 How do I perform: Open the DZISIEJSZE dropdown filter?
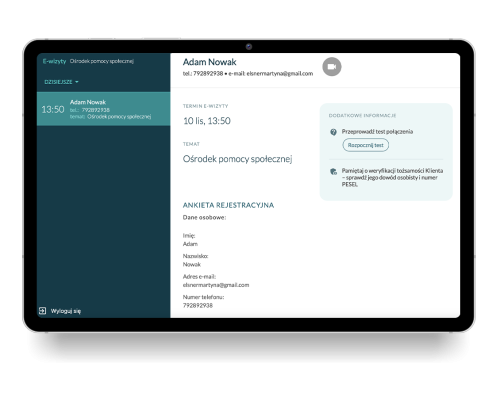coord(61,82)
